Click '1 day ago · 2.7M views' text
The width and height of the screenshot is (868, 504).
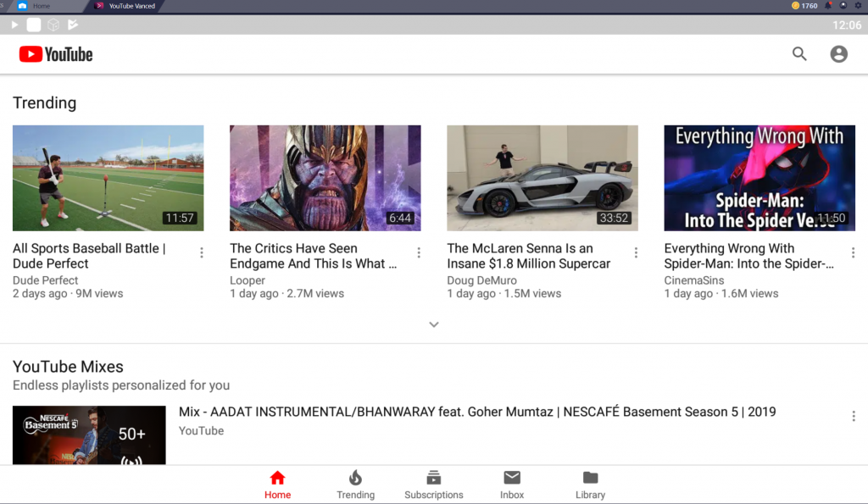tap(287, 294)
